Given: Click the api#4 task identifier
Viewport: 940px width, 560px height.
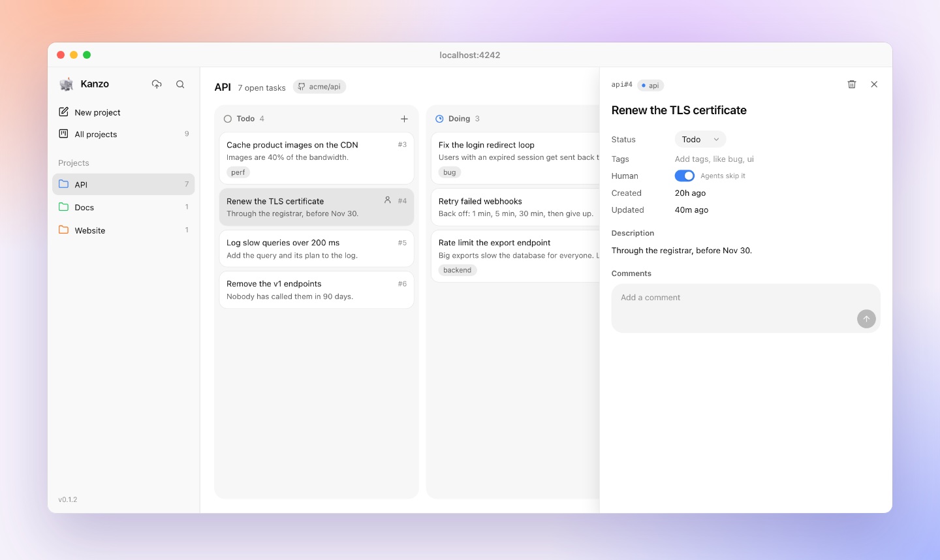Looking at the screenshot, I should click(622, 85).
